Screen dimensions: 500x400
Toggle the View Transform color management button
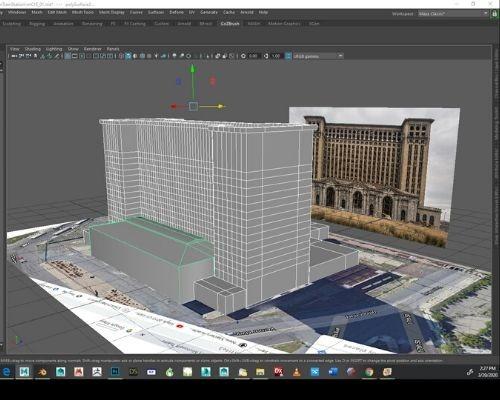tap(288, 56)
